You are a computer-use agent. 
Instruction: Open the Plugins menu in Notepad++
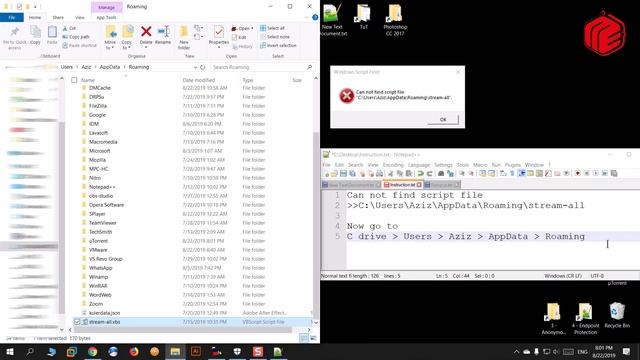point(512,164)
